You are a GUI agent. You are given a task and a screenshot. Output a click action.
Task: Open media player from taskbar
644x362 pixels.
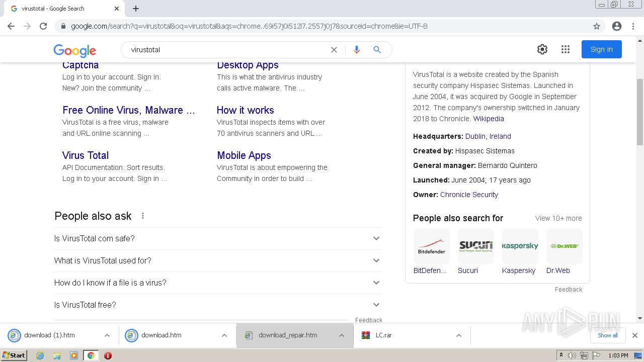coord(74,355)
